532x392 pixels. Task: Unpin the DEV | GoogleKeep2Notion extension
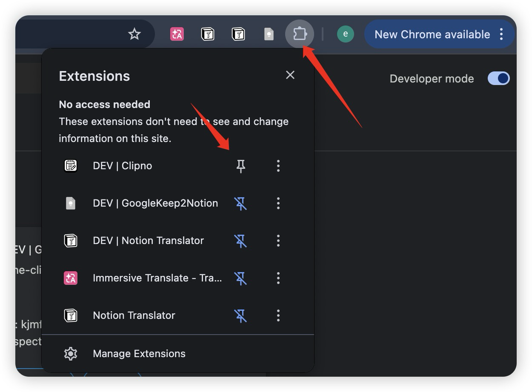241,203
